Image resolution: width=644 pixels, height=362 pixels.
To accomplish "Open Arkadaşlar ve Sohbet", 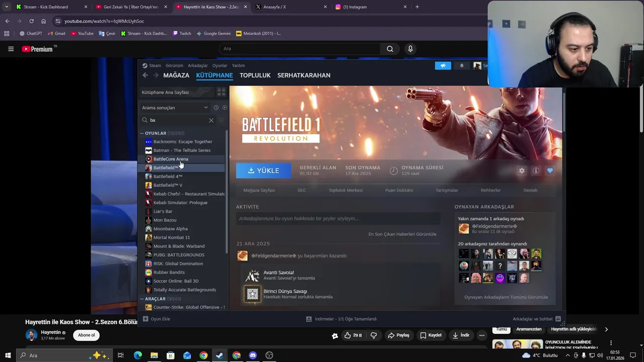I will 537,319.
